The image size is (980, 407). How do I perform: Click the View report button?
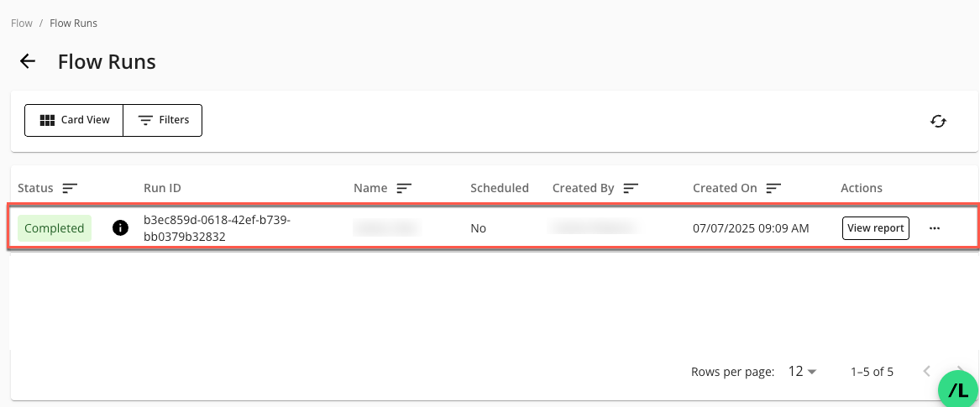coord(875,228)
